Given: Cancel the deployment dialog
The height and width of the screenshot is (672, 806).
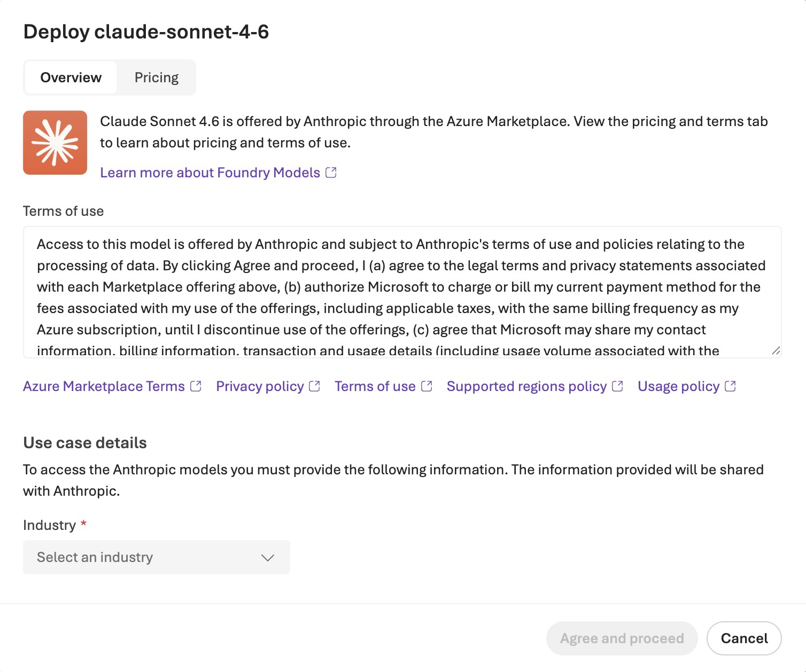Looking at the screenshot, I should point(744,638).
